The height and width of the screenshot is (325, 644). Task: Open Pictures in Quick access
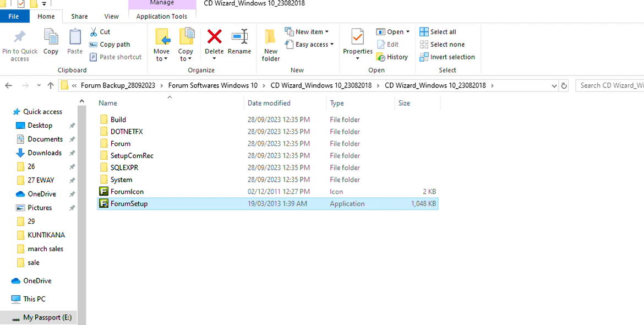40,208
